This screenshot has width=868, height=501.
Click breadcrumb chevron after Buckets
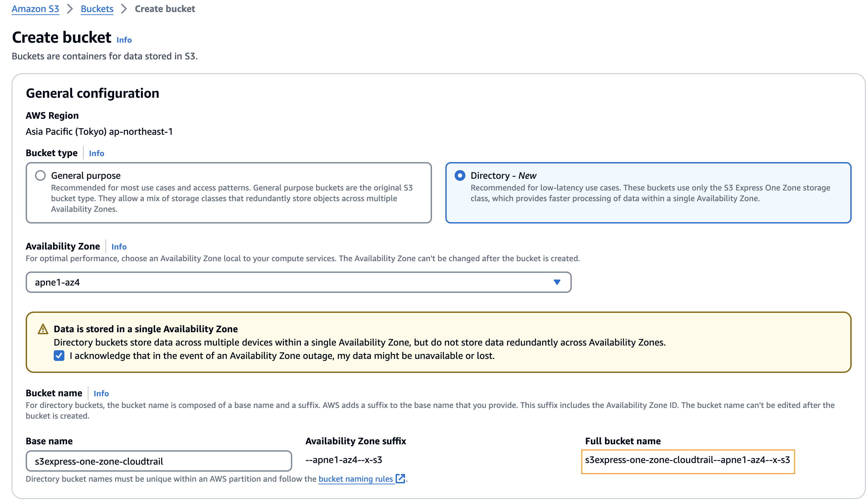124,9
